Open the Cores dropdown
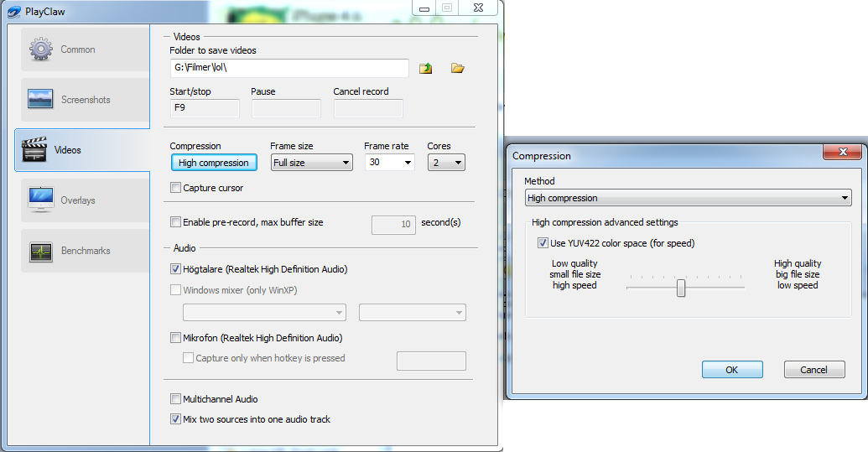Image resolution: width=868 pixels, height=452 pixels. click(x=446, y=163)
